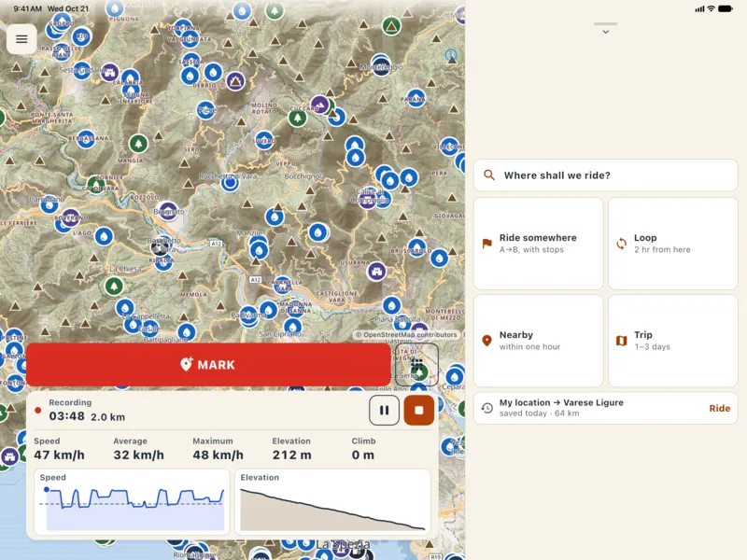
Task: Tap the current speed 47 km/h
Action: coord(59,455)
